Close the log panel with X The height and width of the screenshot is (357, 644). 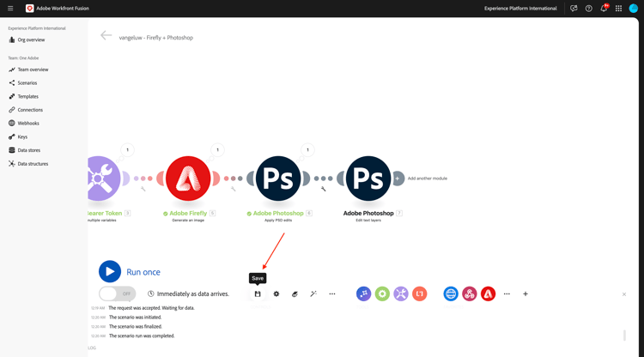[x=624, y=294]
